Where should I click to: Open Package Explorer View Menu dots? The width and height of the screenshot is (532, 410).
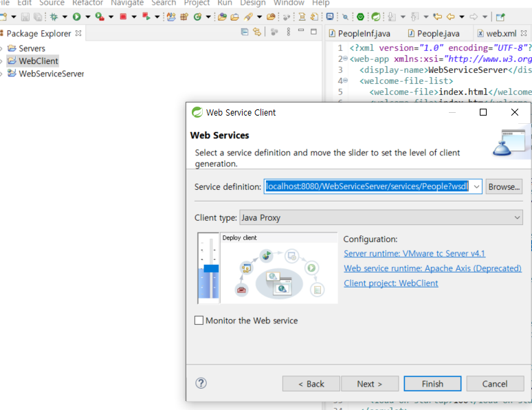(289, 32)
